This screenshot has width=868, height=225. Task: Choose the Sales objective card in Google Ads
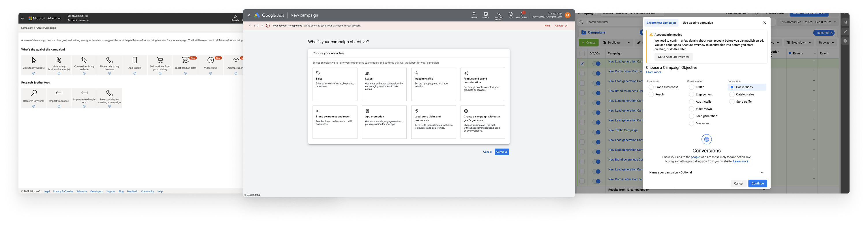[335, 84]
